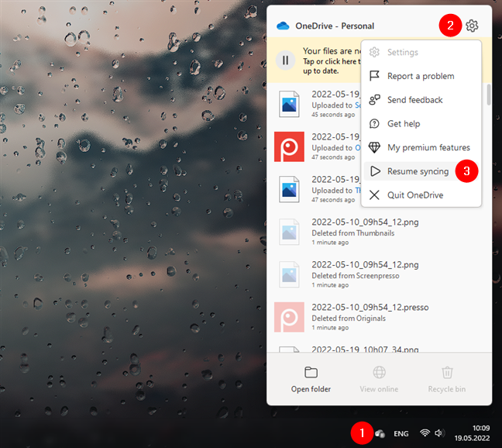Screen dimensions: 502x448
Task: Click Resume syncing in the menu
Action: click(x=421, y=171)
